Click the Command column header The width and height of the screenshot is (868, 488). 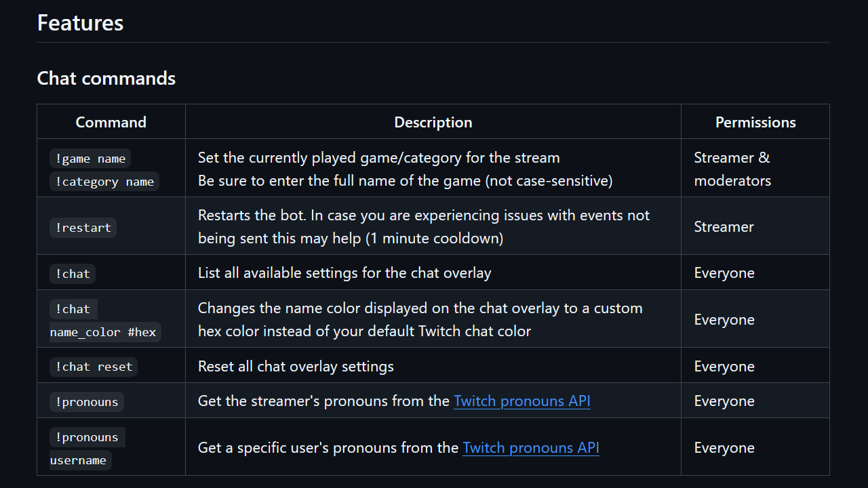[x=111, y=123]
